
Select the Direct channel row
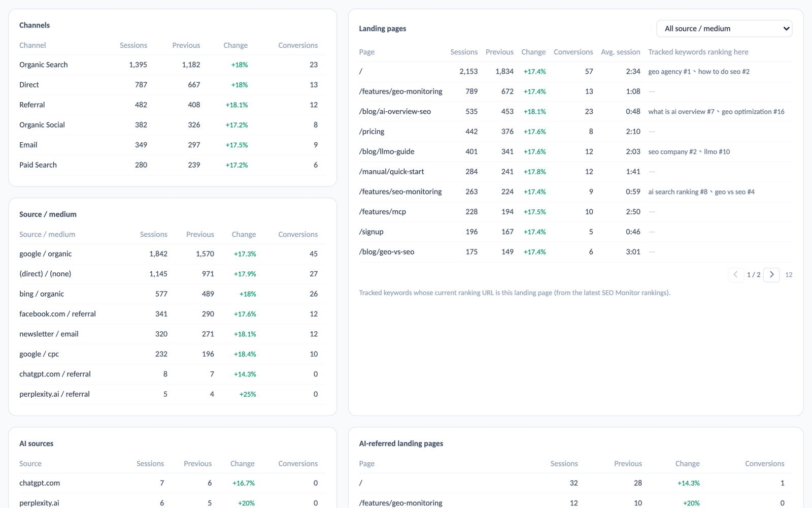(x=173, y=85)
